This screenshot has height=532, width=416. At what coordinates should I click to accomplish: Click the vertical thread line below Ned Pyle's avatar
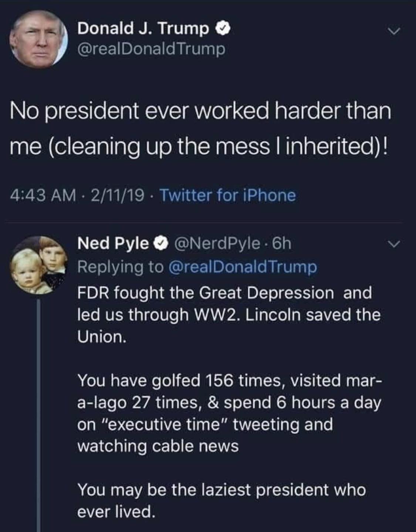(38, 415)
